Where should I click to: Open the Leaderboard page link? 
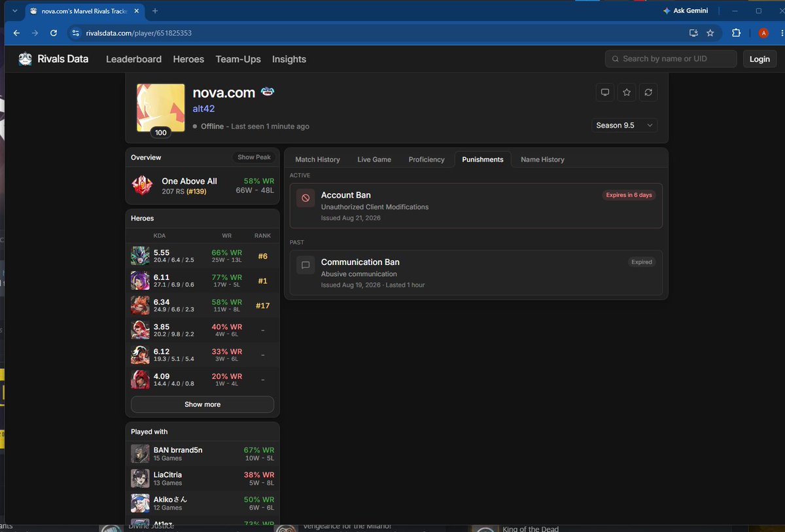[x=133, y=59]
